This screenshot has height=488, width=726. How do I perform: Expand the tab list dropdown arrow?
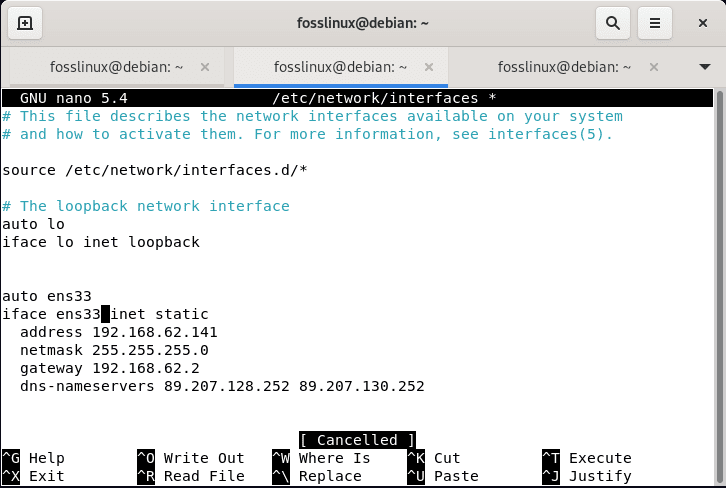click(704, 67)
